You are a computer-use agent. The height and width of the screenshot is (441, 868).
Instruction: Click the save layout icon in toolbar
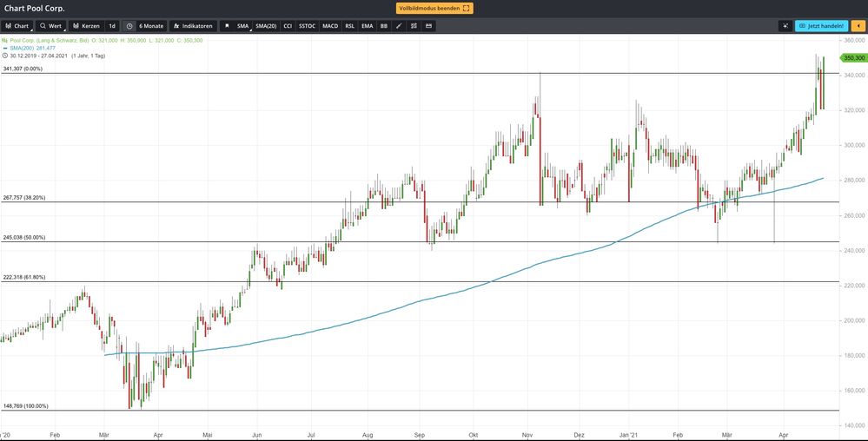click(x=428, y=26)
